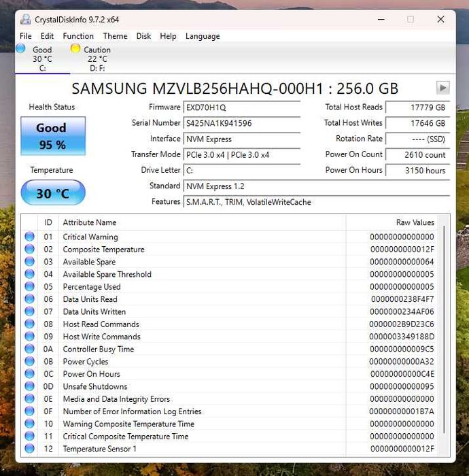Click the Serial Number field S425NA1K941596
The image size is (469, 476).
(242, 123)
